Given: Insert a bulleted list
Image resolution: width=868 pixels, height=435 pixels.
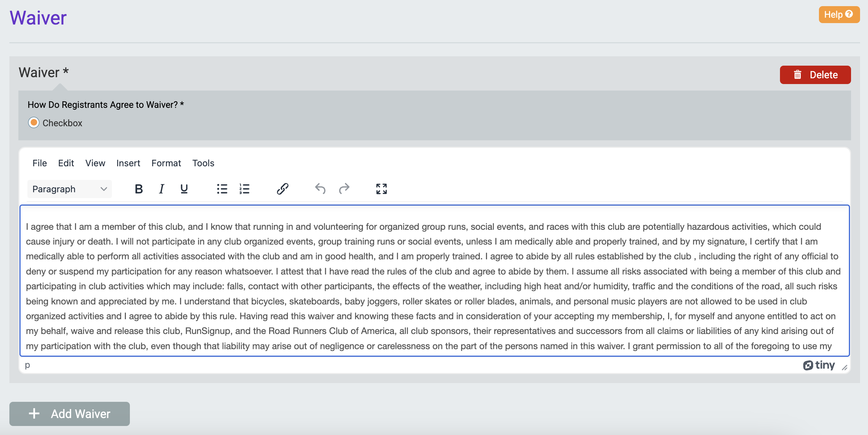Looking at the screenshot, I should 222,189.
